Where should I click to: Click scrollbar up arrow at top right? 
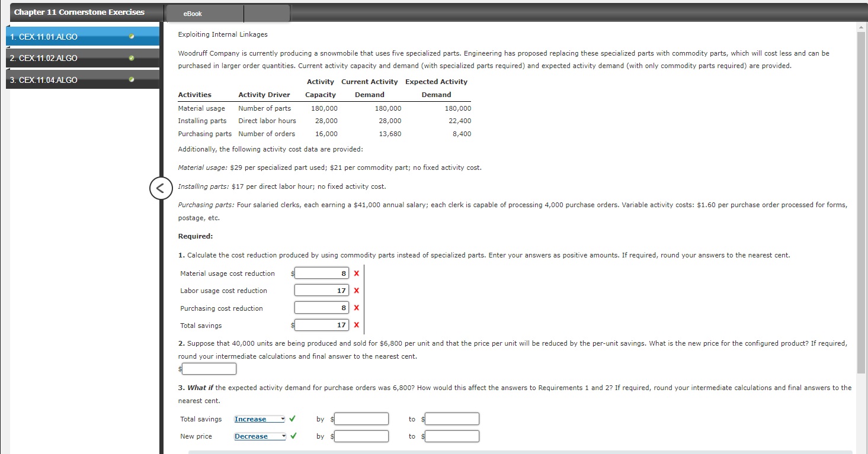[860, 27]
